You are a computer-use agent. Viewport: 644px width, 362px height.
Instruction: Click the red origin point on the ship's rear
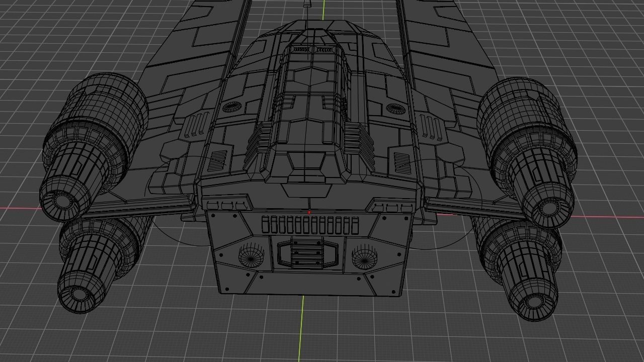(309, 213)
